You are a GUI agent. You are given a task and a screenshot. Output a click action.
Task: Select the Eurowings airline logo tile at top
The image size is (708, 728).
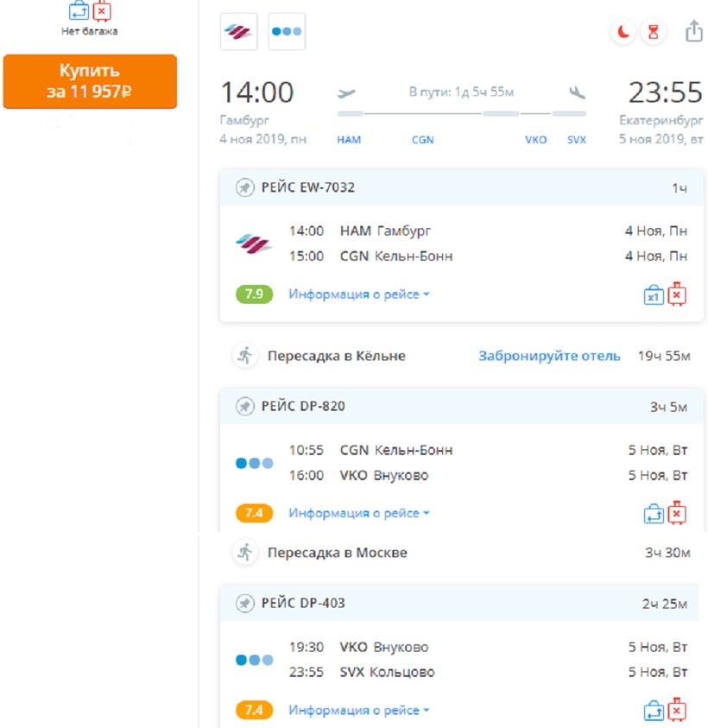coord(238,32)
